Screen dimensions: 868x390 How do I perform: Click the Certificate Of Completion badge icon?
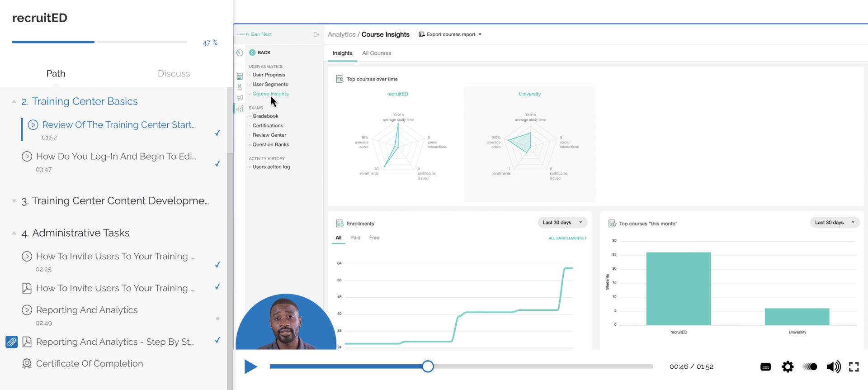point(27,364)
